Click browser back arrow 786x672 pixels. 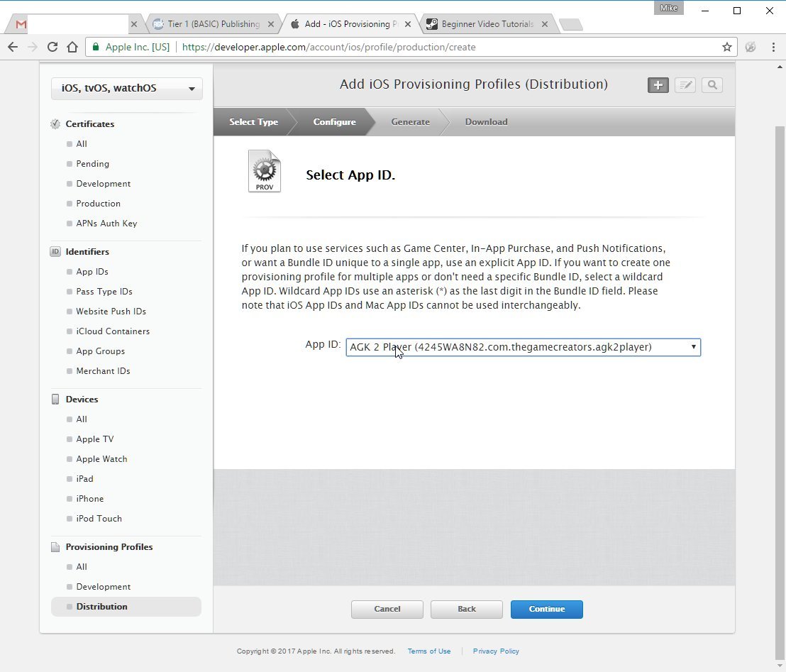click(13, 47)
